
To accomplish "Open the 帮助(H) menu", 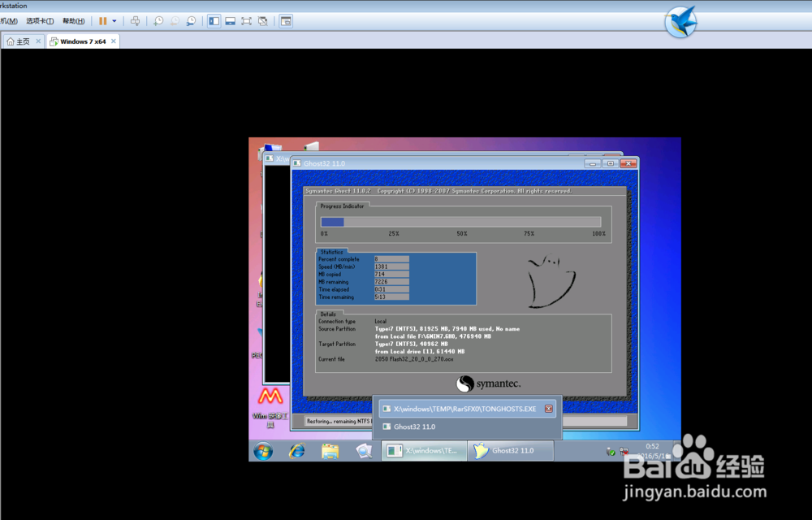I will tap(74, 21).
